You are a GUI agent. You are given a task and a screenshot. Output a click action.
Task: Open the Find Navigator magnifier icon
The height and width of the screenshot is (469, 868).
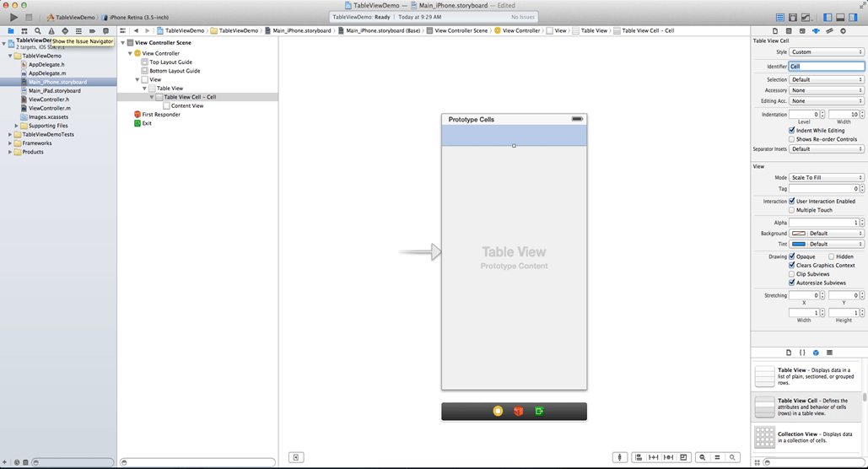tap(38, 31)
